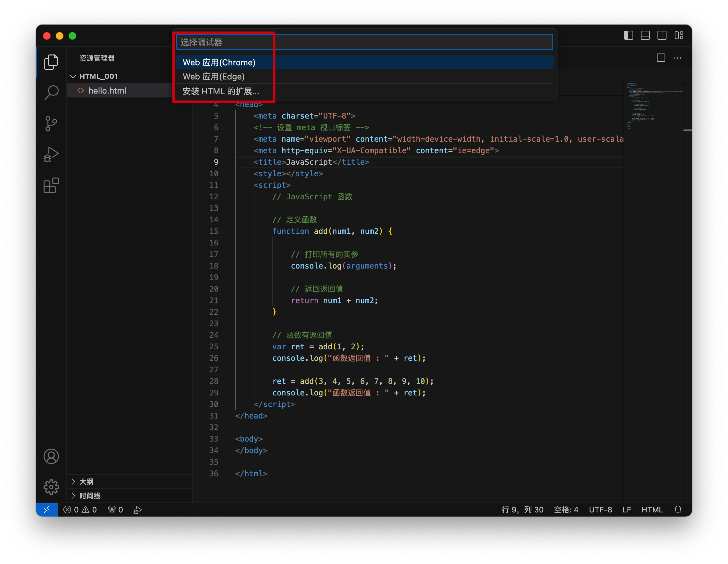
Task: Open the Extensions view
Action: coord(51,185)
